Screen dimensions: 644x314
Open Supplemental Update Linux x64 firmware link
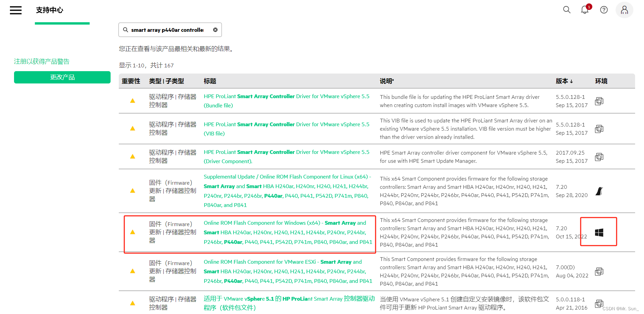click(x=287, y=191)
